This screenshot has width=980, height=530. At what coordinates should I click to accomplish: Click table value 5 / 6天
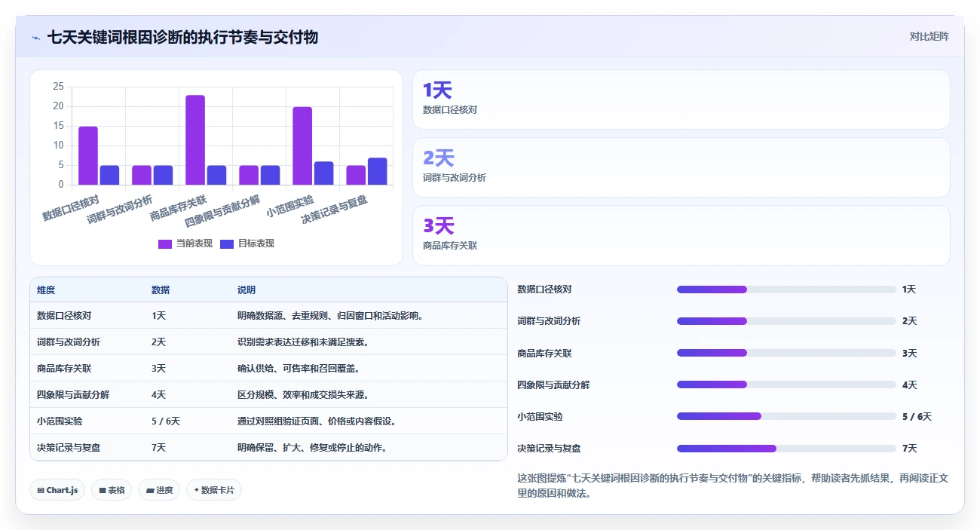tap(166, 421)
